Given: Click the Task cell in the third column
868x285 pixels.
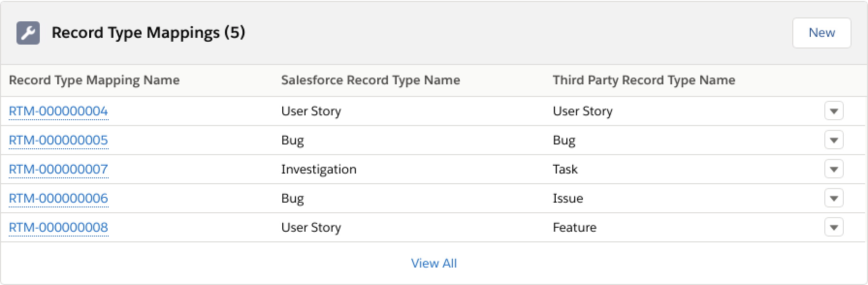Looking at the screenshot, I should point(565,170).
